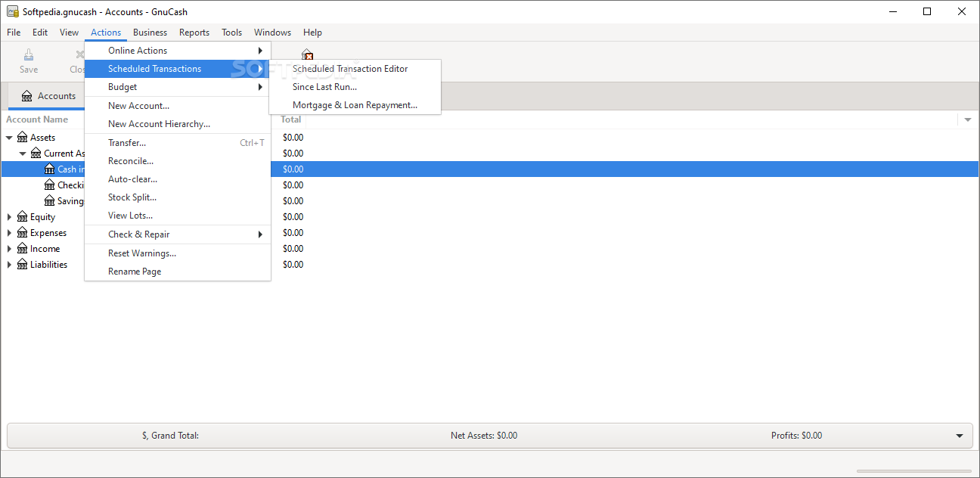Click Profits: $0.00 summary text

(796, 436)
